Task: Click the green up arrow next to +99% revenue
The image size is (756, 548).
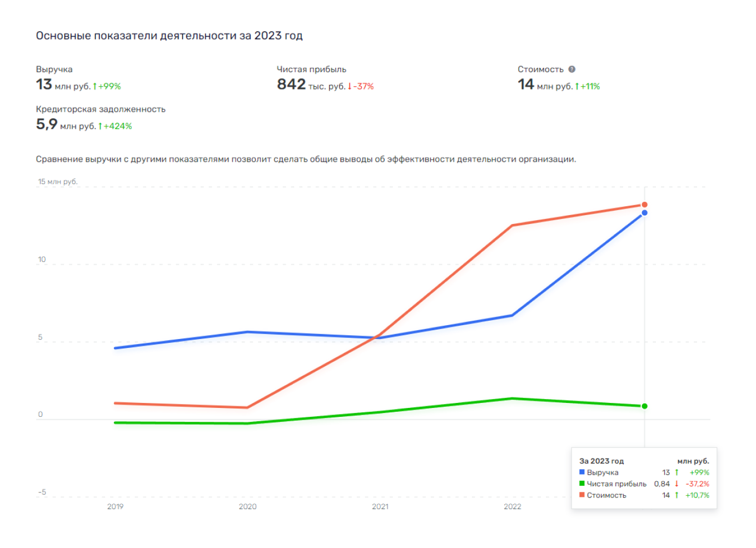Action: (x=95, y=86)
